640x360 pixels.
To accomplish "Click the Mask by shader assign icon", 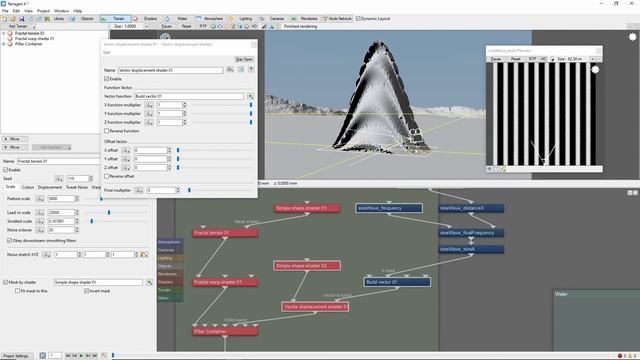I will click(149, 282).
